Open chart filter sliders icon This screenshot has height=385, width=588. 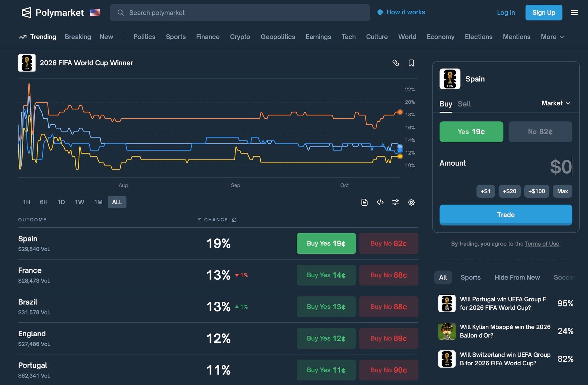pyautogui.click(x=396, y=202)
